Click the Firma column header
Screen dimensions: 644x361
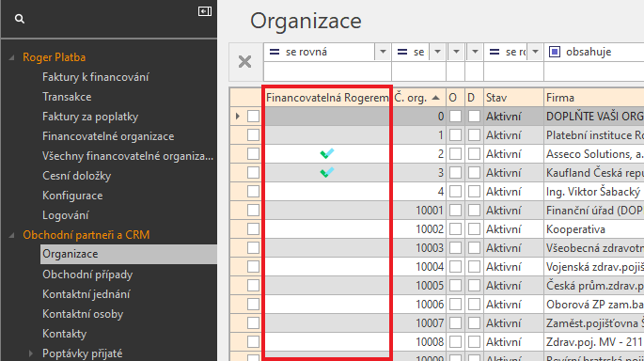click(x=594, y=98)
